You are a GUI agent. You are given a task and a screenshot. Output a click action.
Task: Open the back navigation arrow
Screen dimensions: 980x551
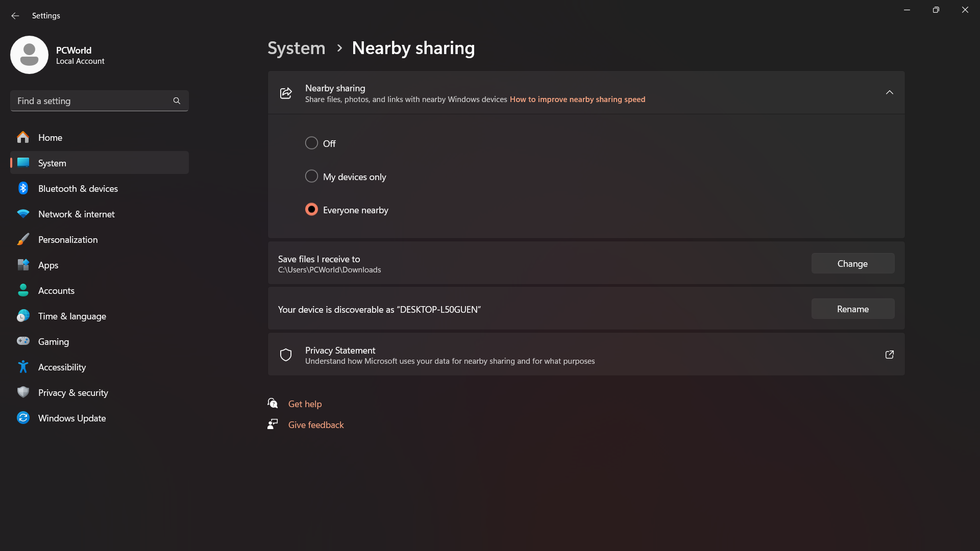pos(15,15)
